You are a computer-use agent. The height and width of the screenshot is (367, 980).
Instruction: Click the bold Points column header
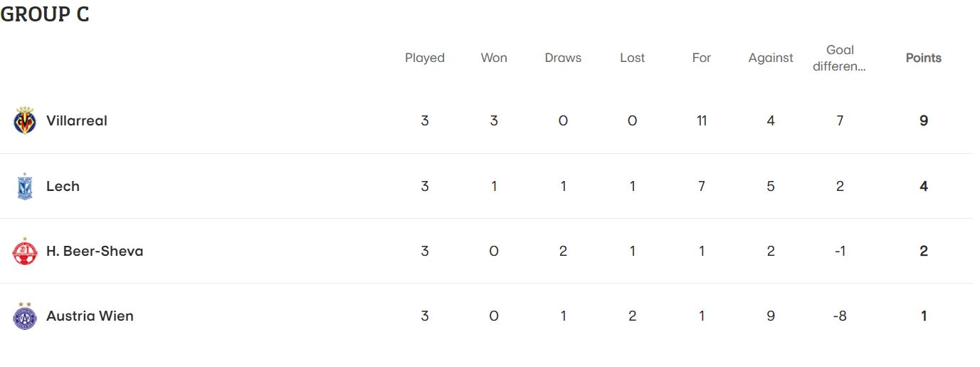coord(924,58)
